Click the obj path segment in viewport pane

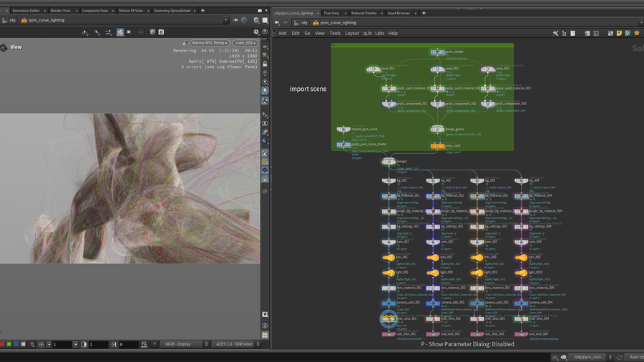pyautogui.click(x=11, y=21)
